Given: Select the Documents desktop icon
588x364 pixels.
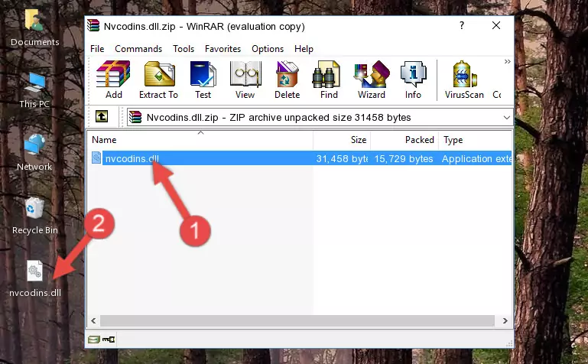Looking at the screenshot, I should tap(34, 28).
